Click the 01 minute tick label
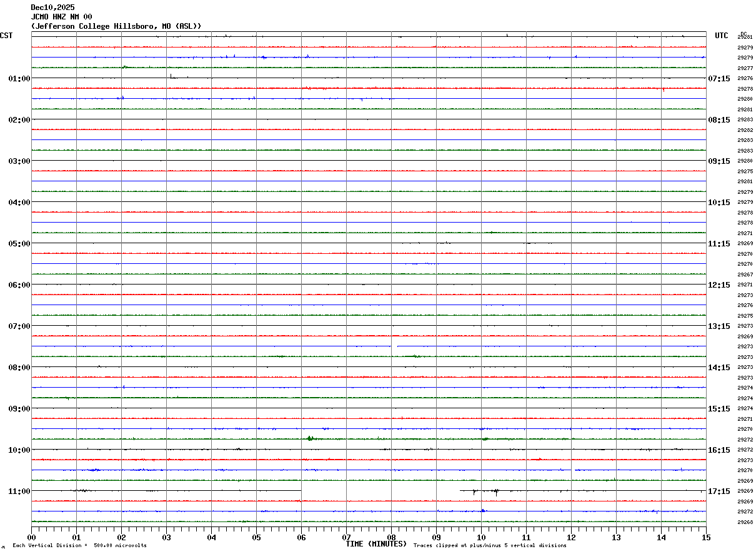The image size is (756, 554). tap(76, 537)
